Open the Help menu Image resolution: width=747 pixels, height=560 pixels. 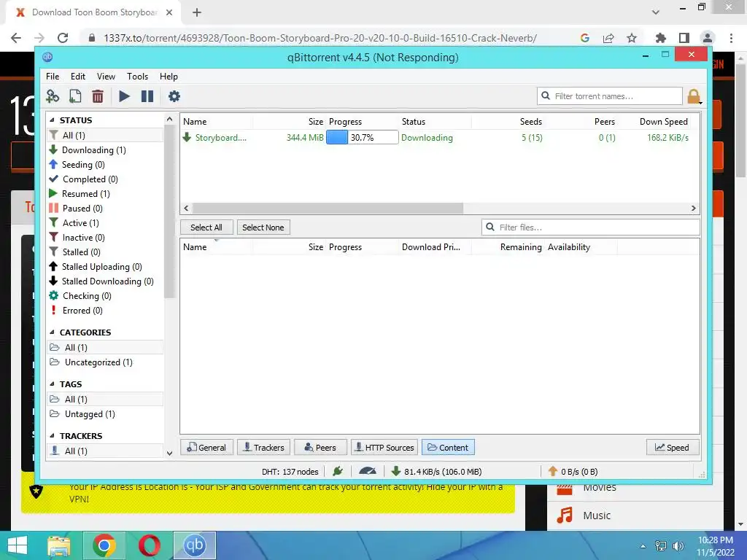(x=169, y=76)
